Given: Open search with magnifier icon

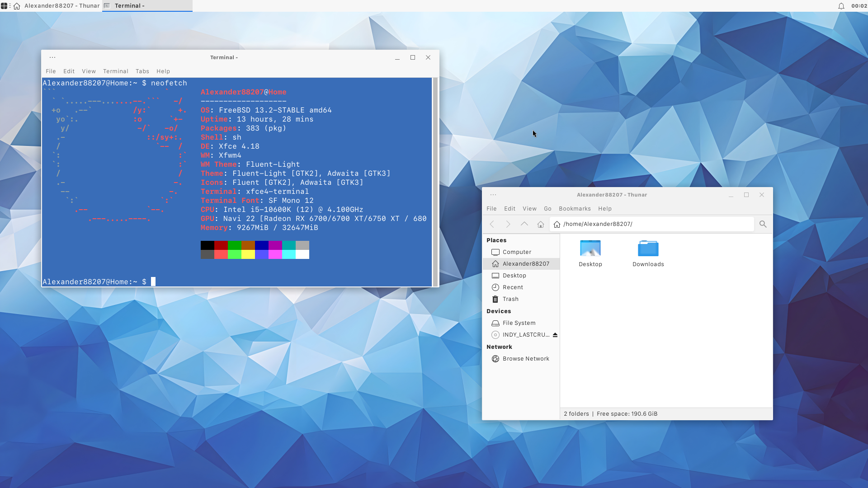Looking at the screenshot, I should coord(763,224).
